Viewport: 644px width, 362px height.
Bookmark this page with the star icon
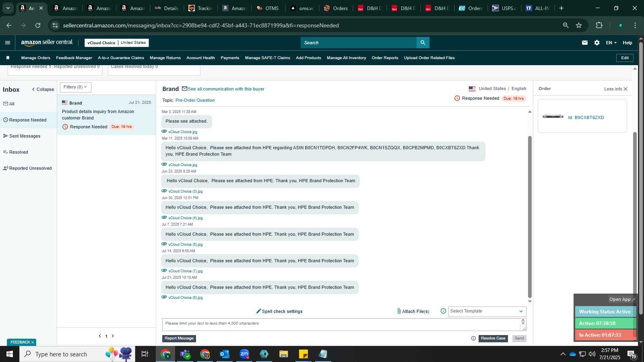579,25
